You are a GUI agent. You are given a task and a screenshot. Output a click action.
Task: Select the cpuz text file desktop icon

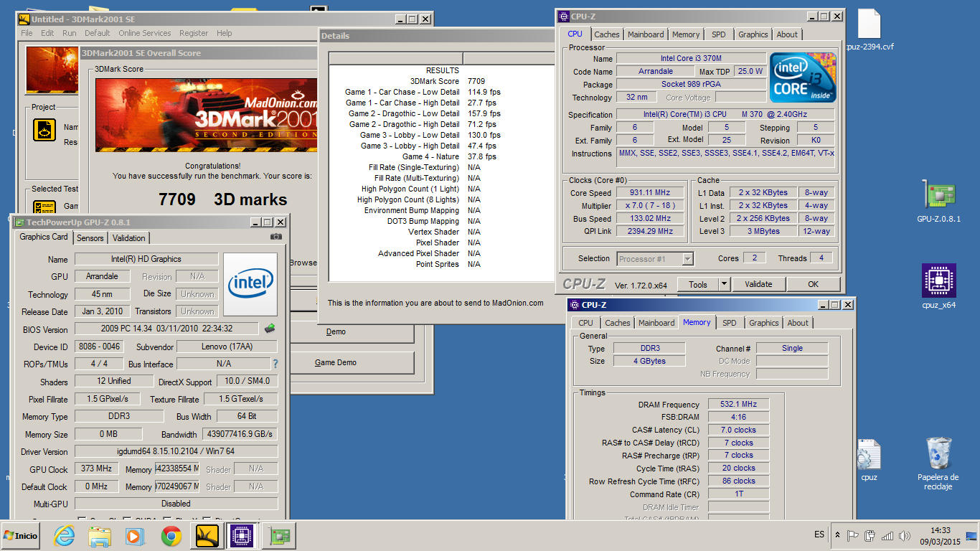(868, 461)
